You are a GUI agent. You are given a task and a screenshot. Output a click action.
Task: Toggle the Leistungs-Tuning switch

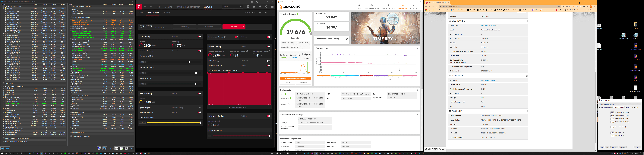coord(268,116)
